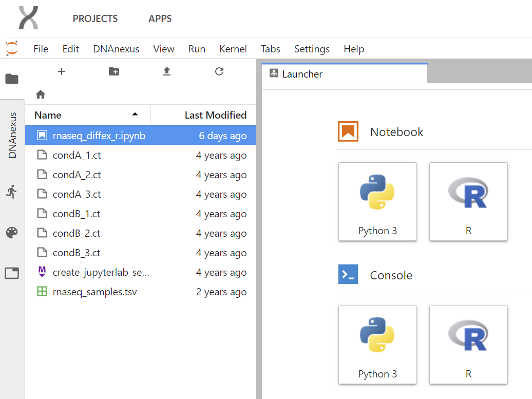Go to the PROJECTS page link
The image size is (532, 399).
[x=95, y=19]
